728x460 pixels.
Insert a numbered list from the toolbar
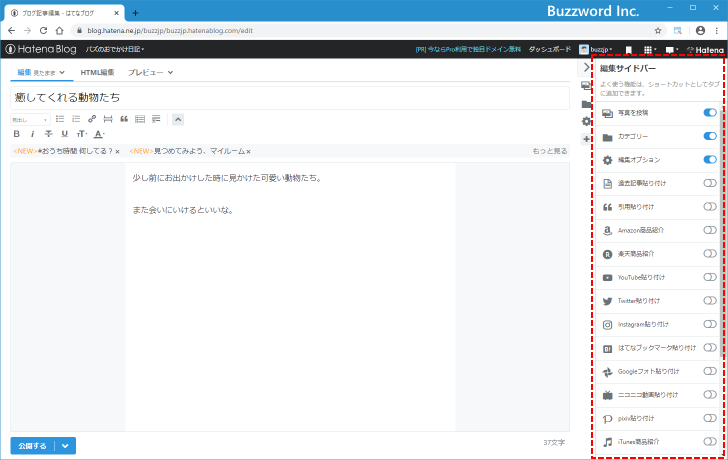(x=76, y=119)
